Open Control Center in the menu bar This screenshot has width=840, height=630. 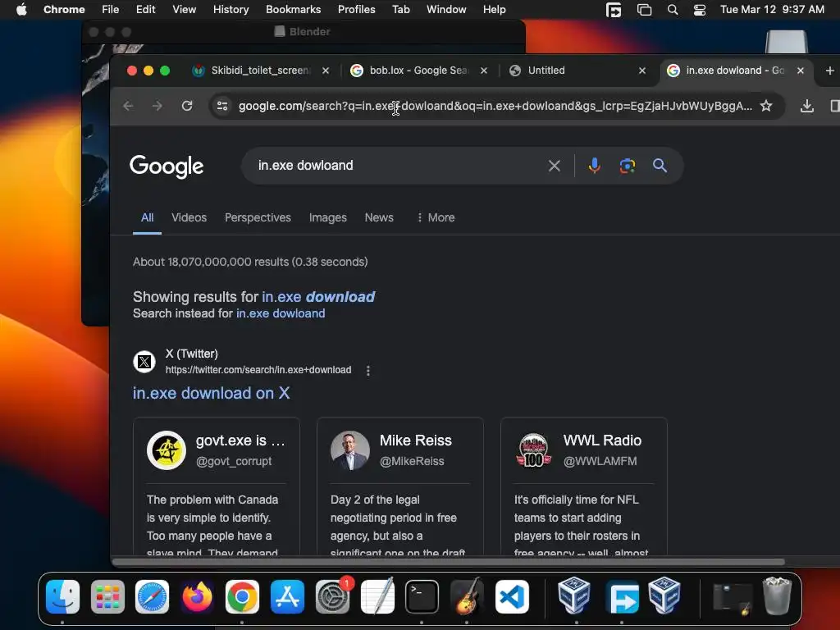(699, 10)
